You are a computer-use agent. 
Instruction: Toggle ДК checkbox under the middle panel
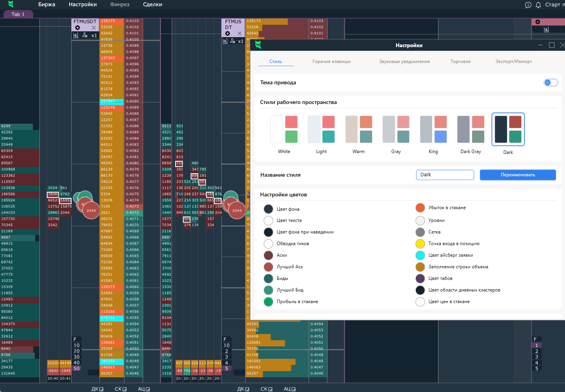247,389
